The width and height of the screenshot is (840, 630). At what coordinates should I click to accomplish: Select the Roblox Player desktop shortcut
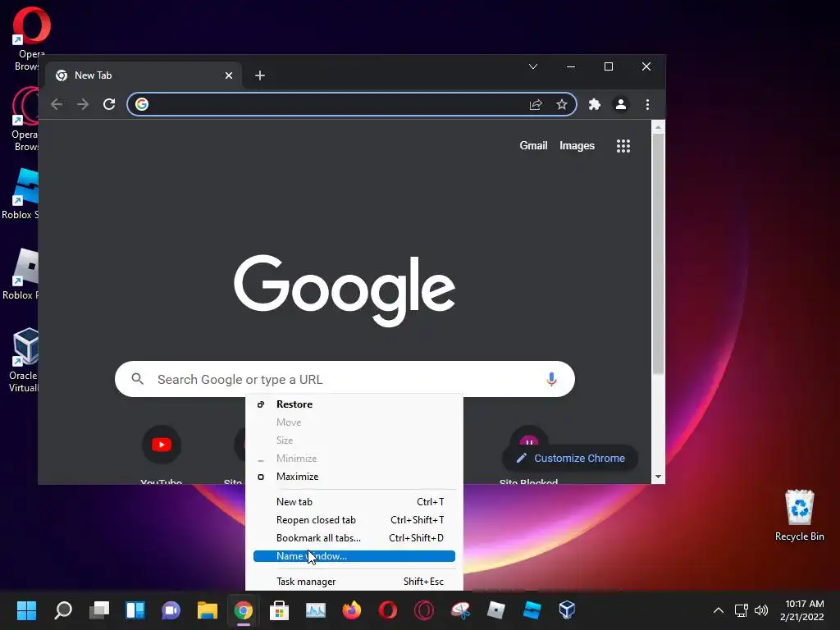[x=21, y=274]
